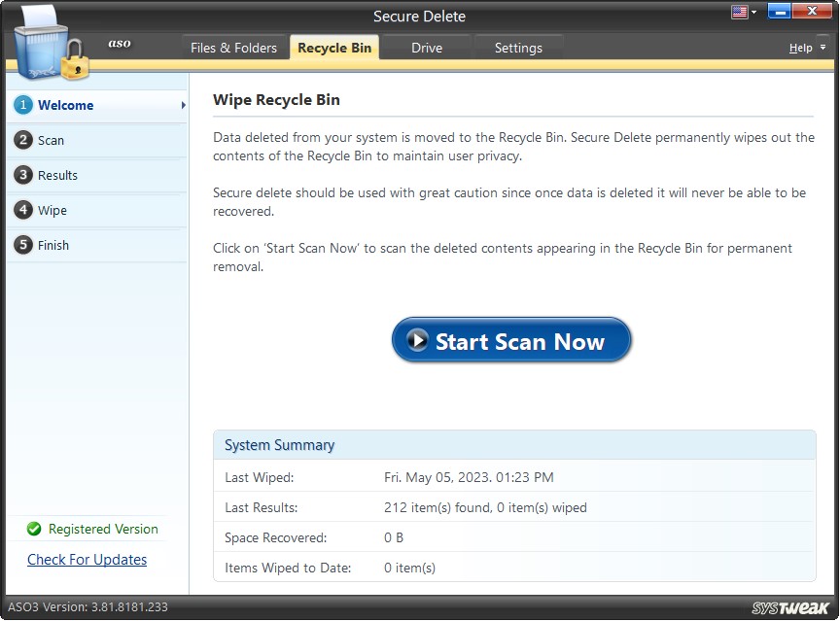The width and height of the screenshot is (840, 621).
Task: Click the step 4 Wipe icon
Action: [21, 210]
